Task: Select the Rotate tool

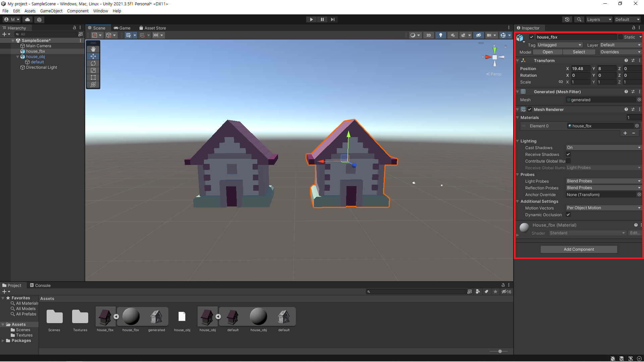Action: point(93,63)
